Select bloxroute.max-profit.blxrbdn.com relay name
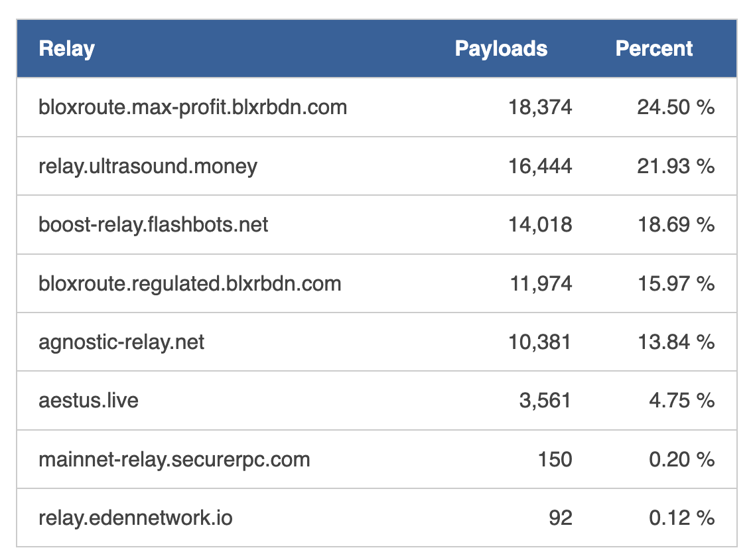 tap(192, 107)
